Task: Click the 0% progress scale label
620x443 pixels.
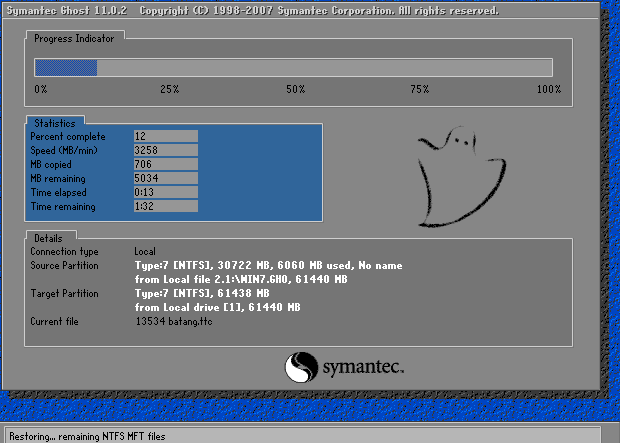Action: (x=41, y=89)
